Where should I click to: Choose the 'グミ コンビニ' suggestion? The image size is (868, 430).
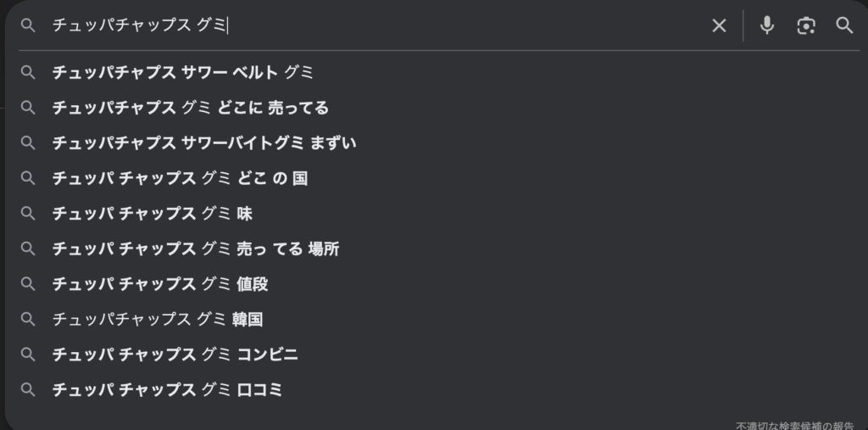click(175, 355)
